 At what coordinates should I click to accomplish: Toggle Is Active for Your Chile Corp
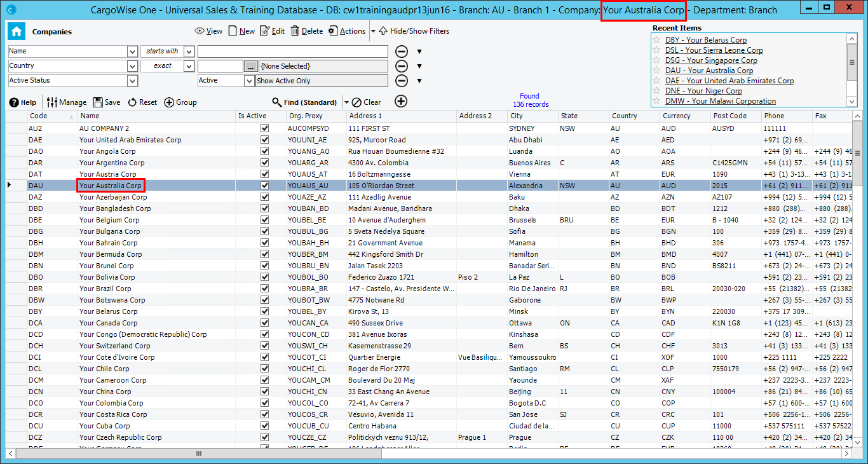pyautogui.click(x=264, y=369)
